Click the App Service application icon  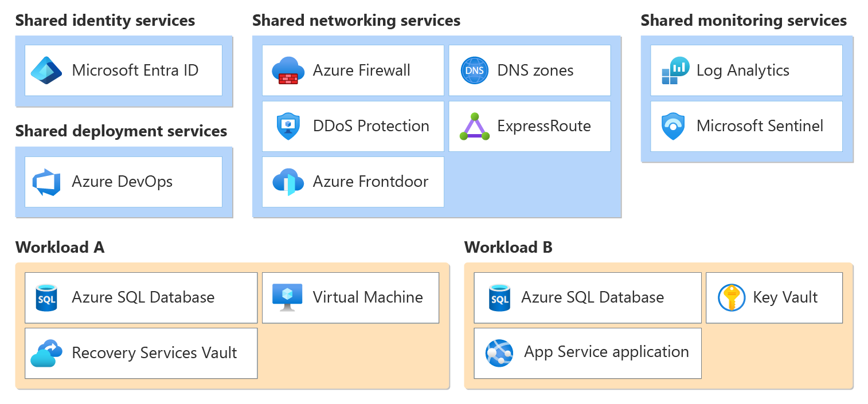click(499, 353)
